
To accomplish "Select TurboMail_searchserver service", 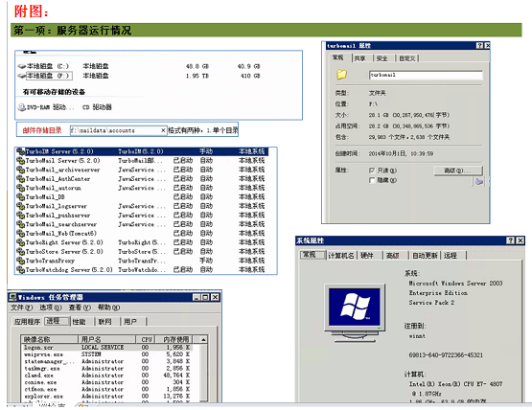I will [142, 224].
